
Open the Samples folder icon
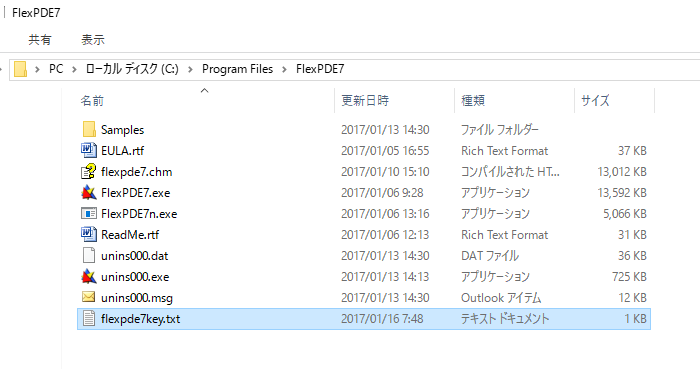(89, 129)
